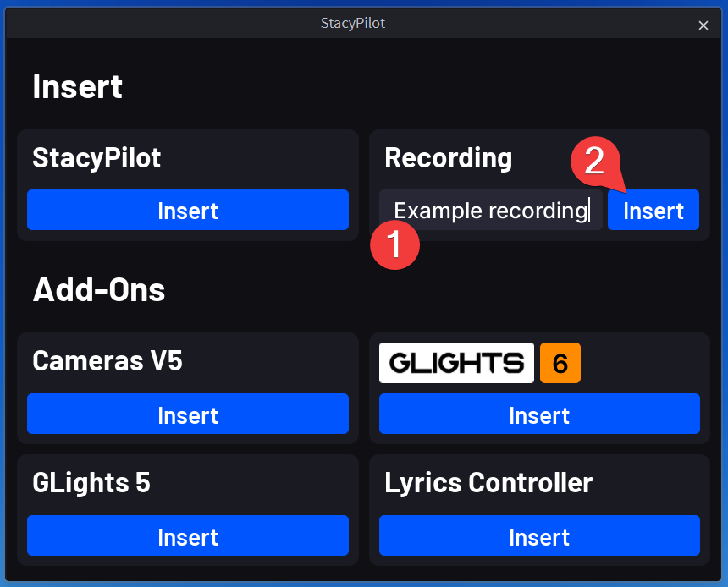Insert the StacyPilot module
Image resolution: width=728 pixels, height=587 pixels.
tap(187, 211)
